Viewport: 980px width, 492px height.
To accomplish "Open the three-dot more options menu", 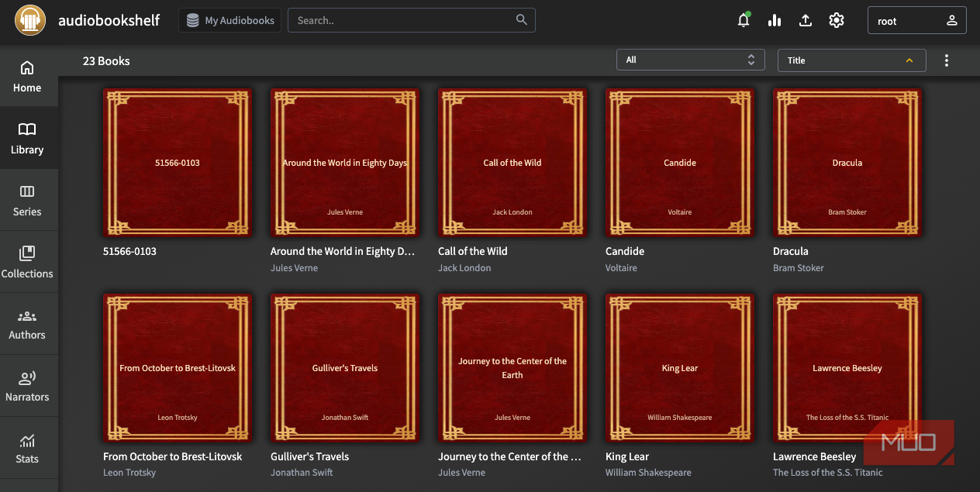I will point(947,60).
